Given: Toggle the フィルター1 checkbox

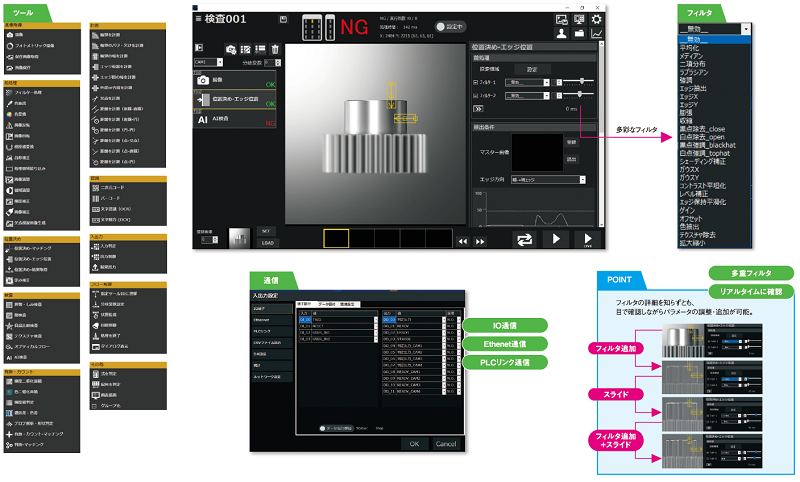Looking at the screenshot, I should tap(476, 82).
